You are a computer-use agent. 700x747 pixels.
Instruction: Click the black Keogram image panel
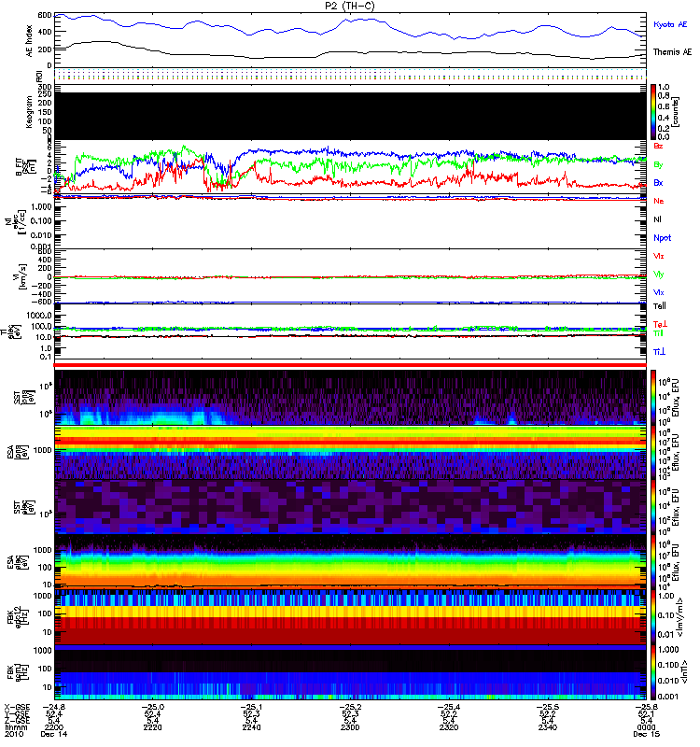point(350,116)
